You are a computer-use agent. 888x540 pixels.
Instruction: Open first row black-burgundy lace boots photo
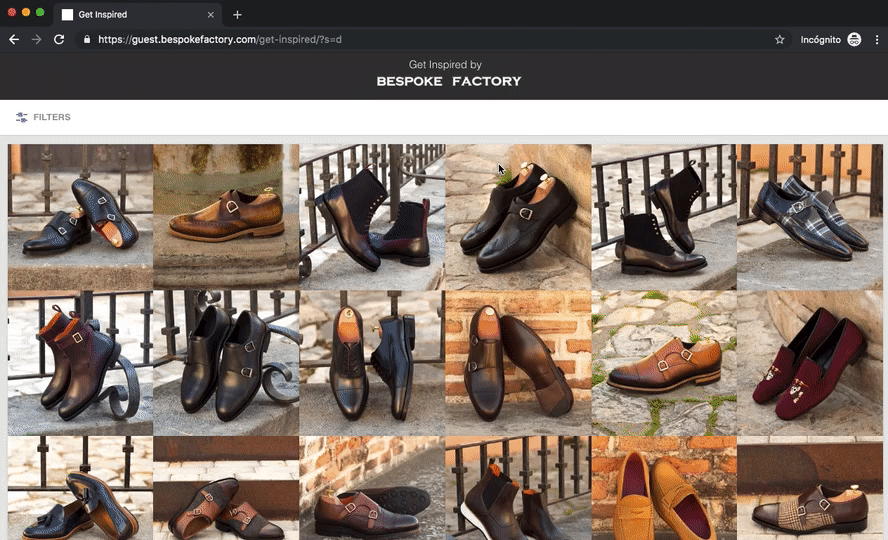372,216
